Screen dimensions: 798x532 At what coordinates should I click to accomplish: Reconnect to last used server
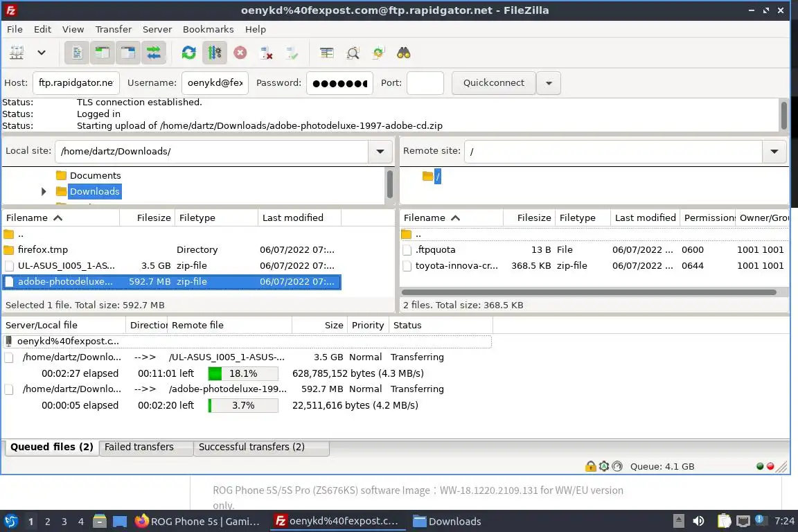(x=292, y=53)
